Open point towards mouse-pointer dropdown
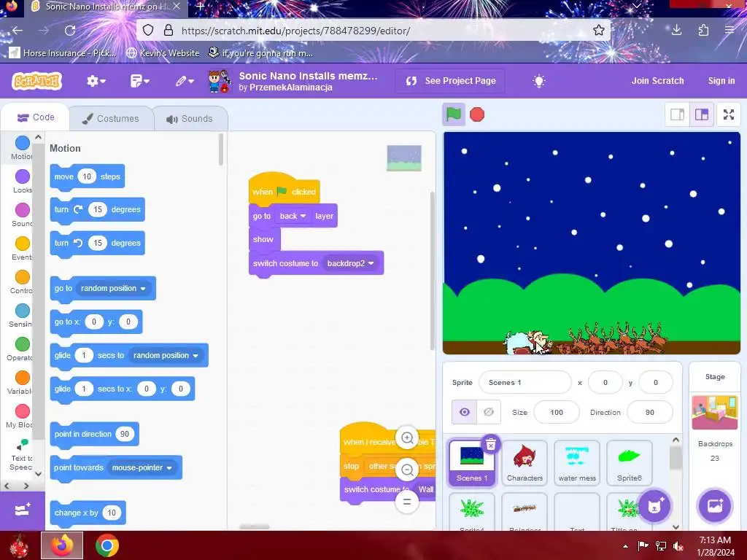Image resolution: width=747 pixels, height=560 pixels. tap(142, 468)
